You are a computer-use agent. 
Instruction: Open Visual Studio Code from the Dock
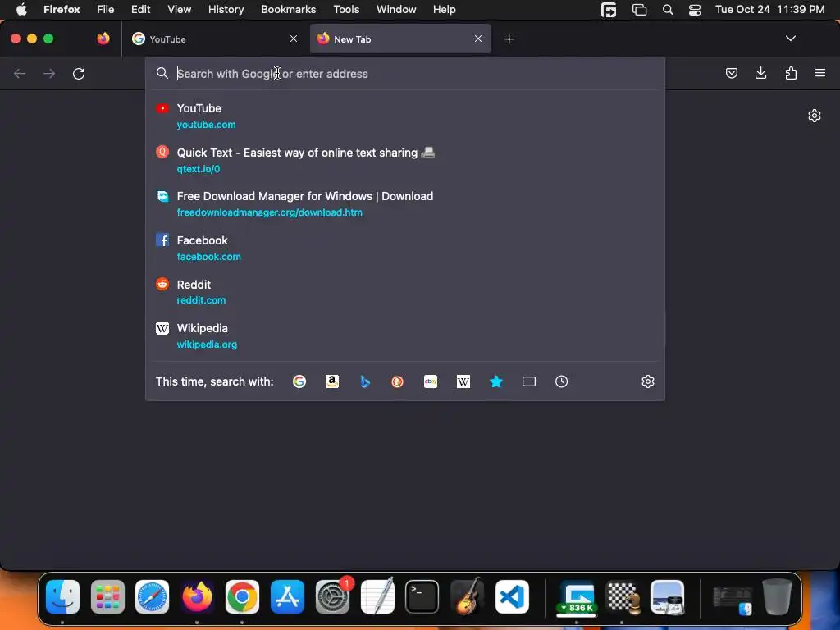click(x=512, y=596)
